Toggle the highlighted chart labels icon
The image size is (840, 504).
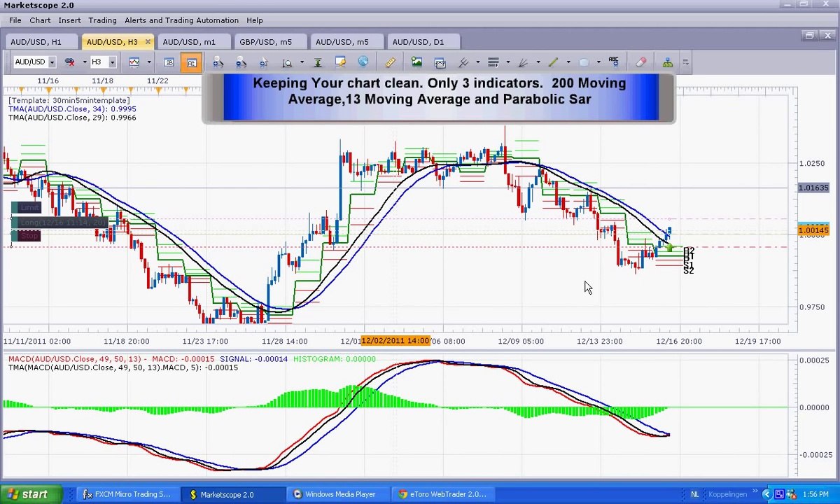click(191, 62)
